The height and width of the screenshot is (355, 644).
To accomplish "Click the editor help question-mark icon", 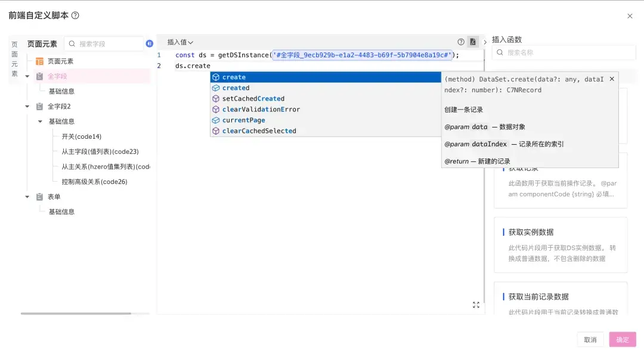I will tap(461, 42).
